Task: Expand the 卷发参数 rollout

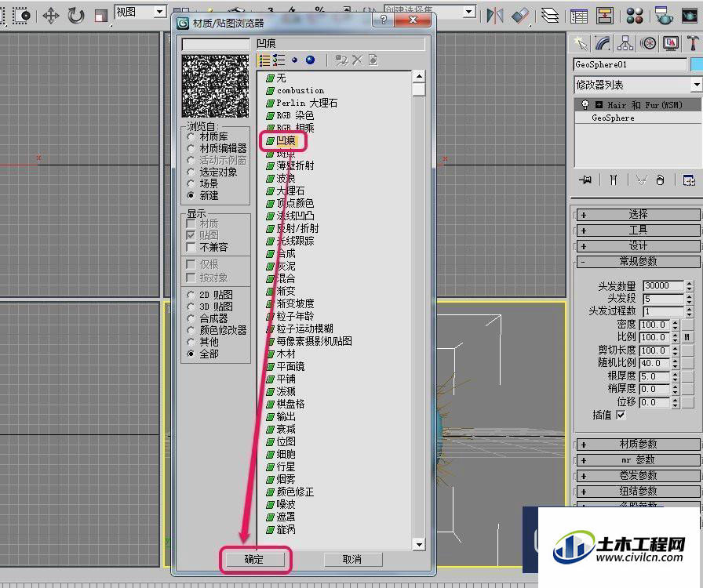Action: [x=638, y=476]
